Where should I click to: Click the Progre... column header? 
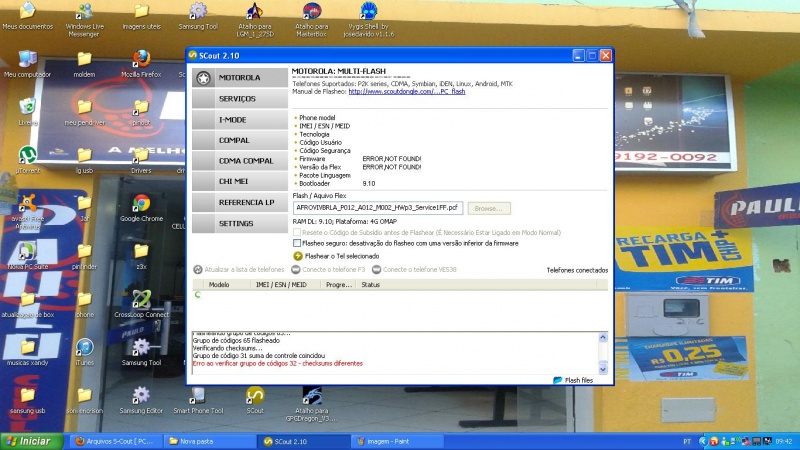pyautogui.click(x=339, y=285)
